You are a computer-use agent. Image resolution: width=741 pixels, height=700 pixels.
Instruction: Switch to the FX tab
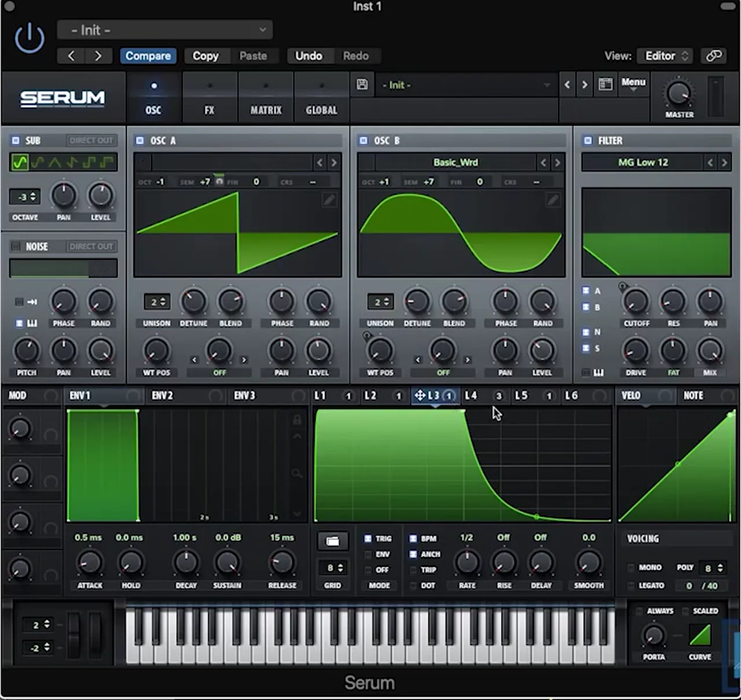coord(209,97)
